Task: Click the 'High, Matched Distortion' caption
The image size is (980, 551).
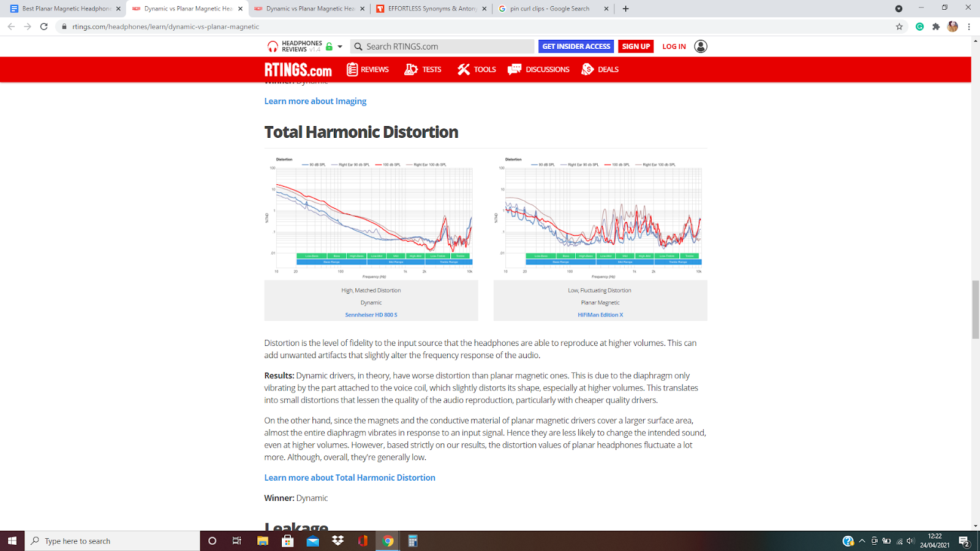Action: [x=371, y=290]
